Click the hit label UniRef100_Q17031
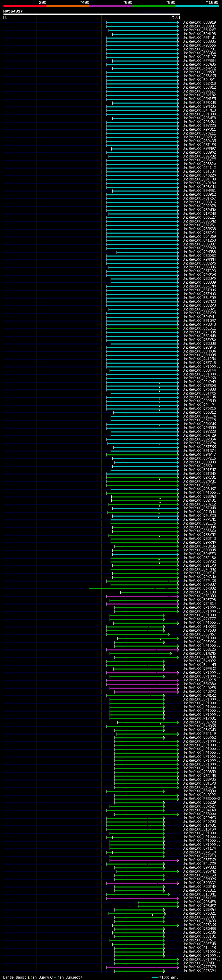The image size is (222, 980). [x=199, y=825]
